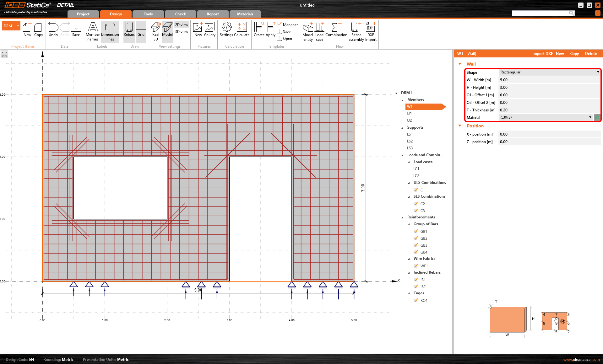Image resolution: width=603 pixels, height=364 pixels.
Task: Click the Import DXF button
Action: [x=542, y=54]
